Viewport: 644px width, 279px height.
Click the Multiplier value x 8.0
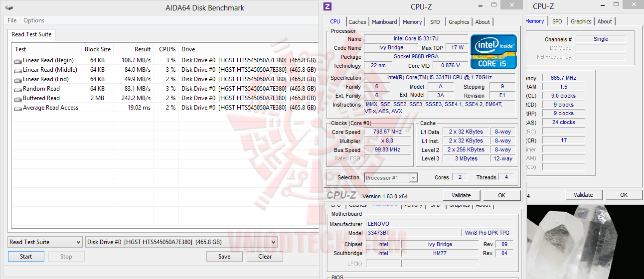(387, 141)
